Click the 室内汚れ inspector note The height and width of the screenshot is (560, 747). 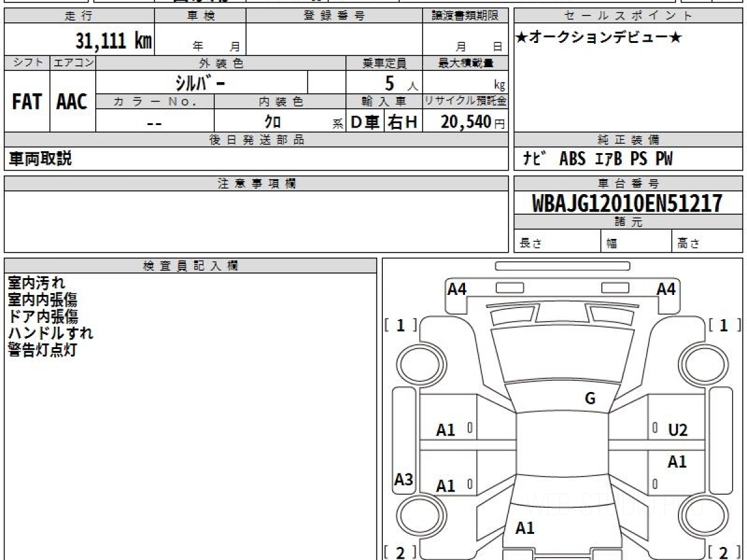point(36,283)
